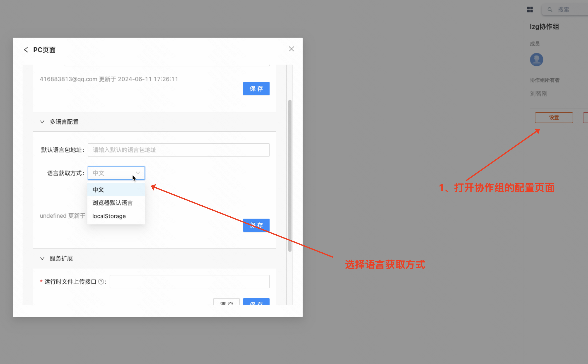
Task: Save the section updated by 416883813@qq.com
Action: click(256, 89)
